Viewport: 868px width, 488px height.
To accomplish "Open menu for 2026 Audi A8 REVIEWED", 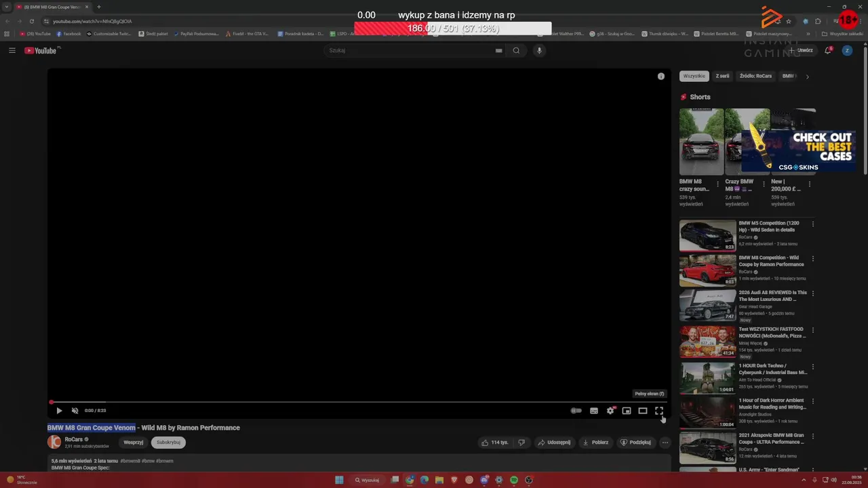I will [812, 293].
